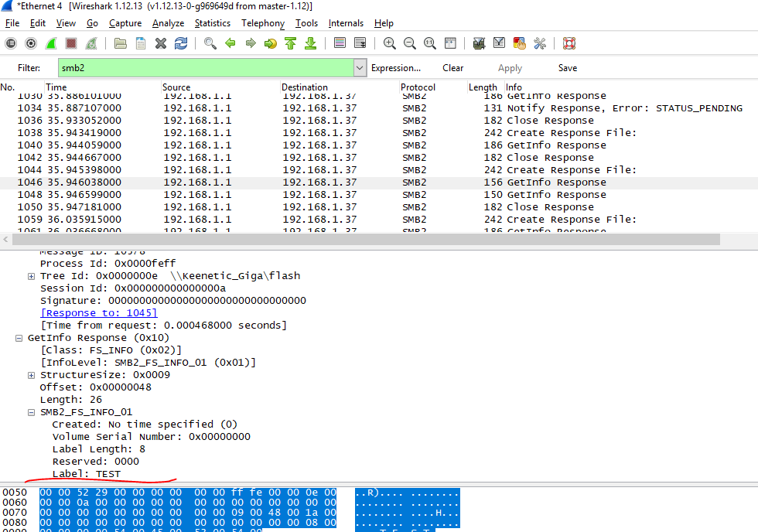
Task: Select packet 1038 Create Response row
Action: pos(379,133)
